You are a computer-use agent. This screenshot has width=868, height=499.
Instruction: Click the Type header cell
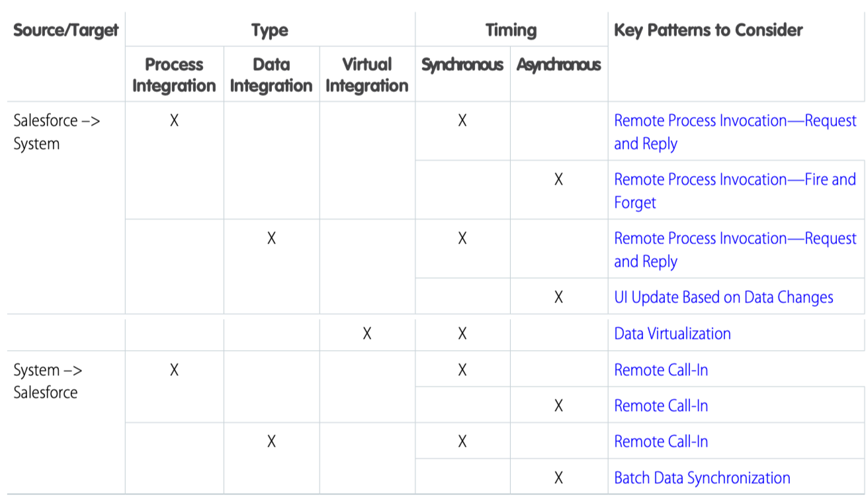tap(270, 30)
